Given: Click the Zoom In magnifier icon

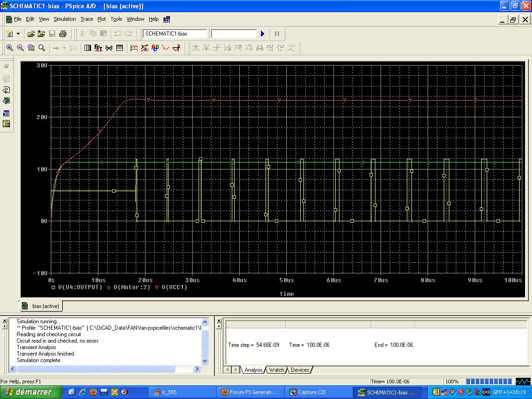Looking at the screenshot, I should click(x=10, y=48).
